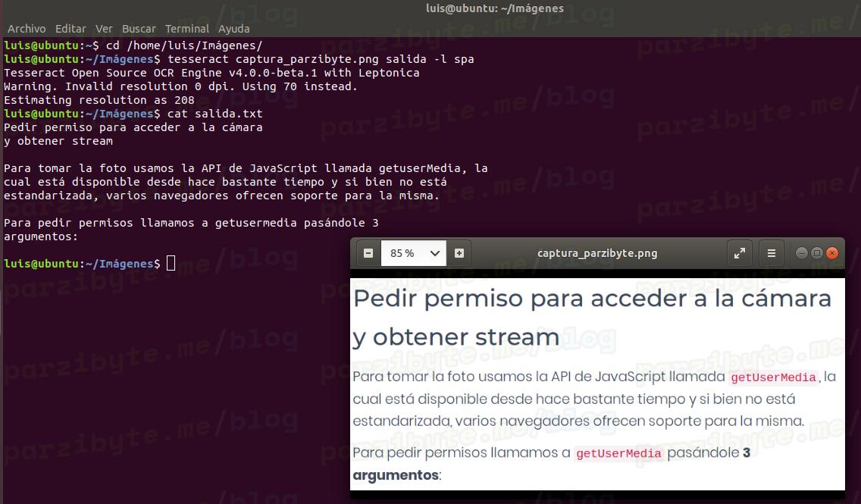The image size is (861, 504).
Task: Zoom in with the plus button
Action: 459,253
